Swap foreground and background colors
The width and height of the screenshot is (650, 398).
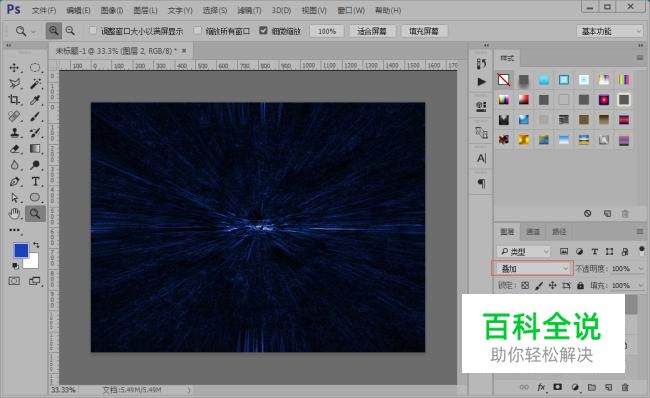[x=36, y=245]
